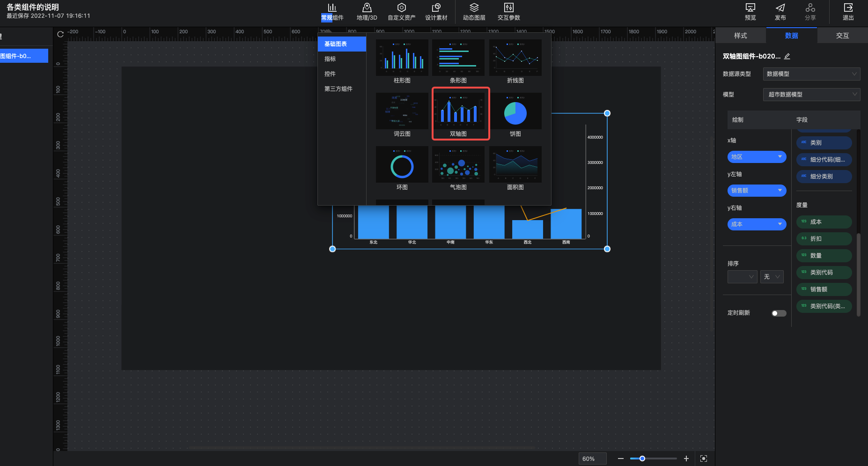This screenshot has width=868, height=466.
Task: Switch to the 样式 tab
Action: point(741,36)
